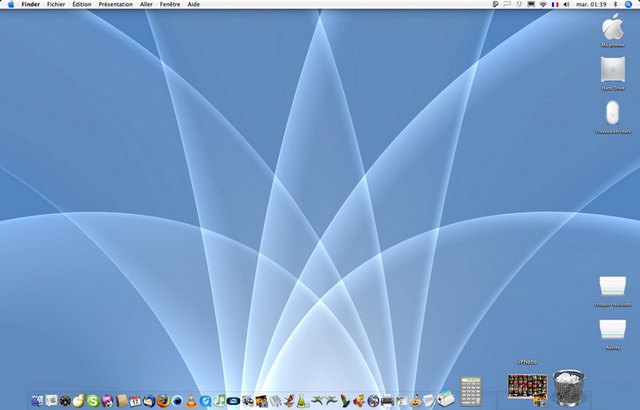Select the Autres drive on desktop
The width and height of the screenshot is (640, 410).
pos(612,329)
